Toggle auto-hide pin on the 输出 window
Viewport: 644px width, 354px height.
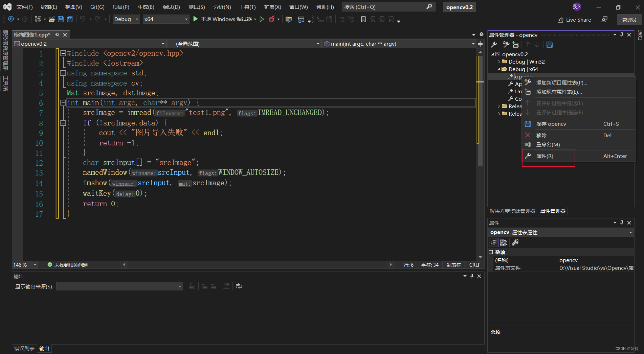click(x=471, y=276)
